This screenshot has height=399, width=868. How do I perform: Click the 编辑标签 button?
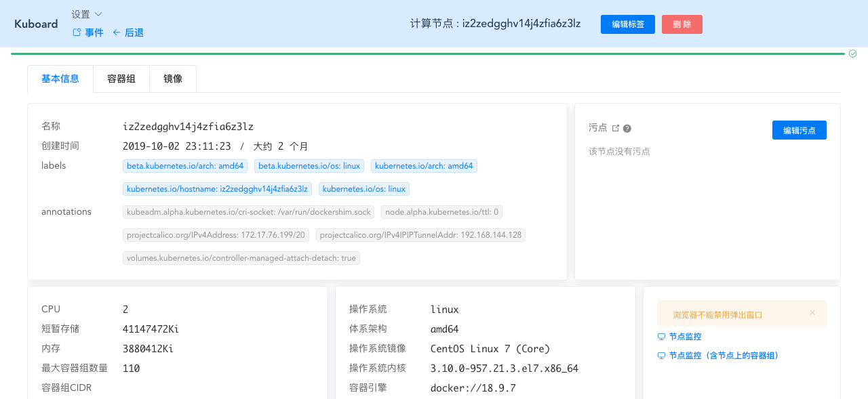point(627,24)
